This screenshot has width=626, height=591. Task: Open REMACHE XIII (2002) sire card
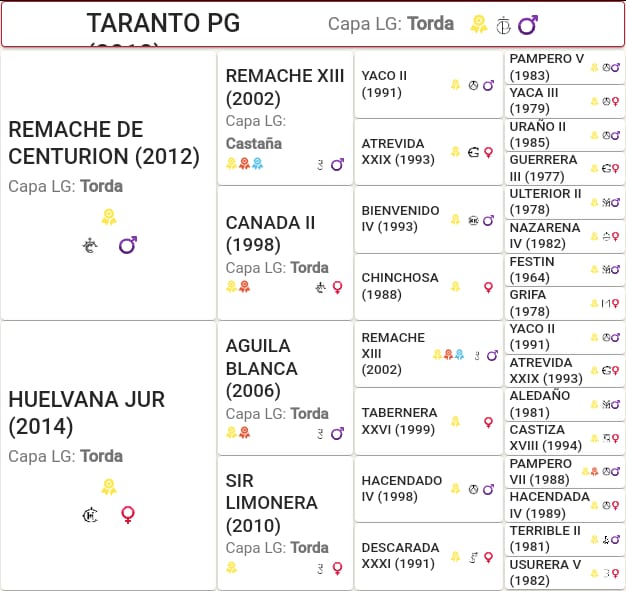(x=285, y=118)
